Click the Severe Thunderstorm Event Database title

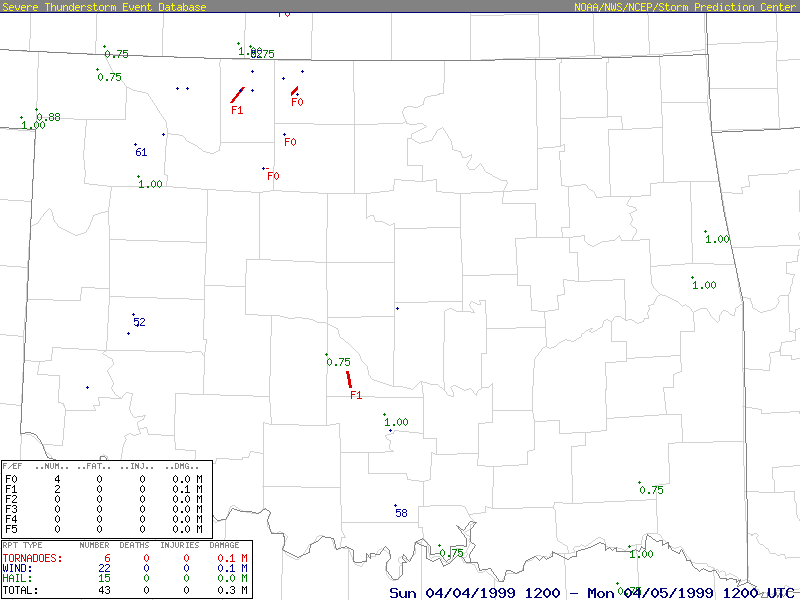104,6
